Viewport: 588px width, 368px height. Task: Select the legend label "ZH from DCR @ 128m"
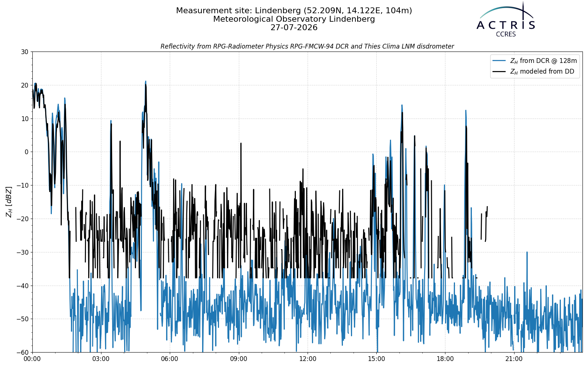544,61
